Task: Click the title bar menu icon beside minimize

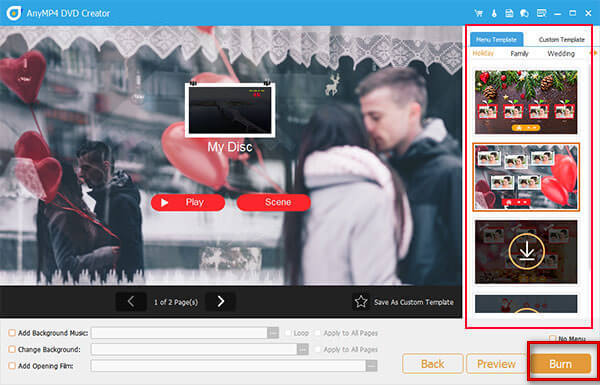Action: (541, 13)
